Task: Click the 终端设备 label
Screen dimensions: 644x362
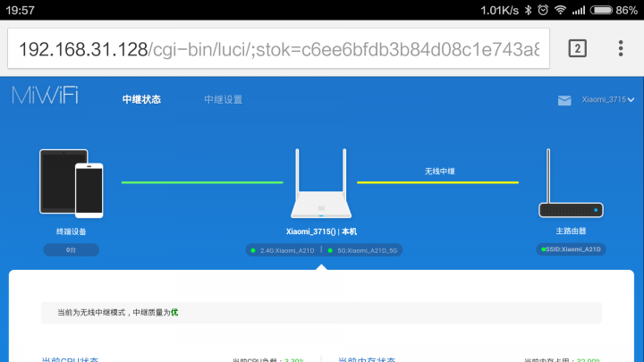Action: coord(71,232)
